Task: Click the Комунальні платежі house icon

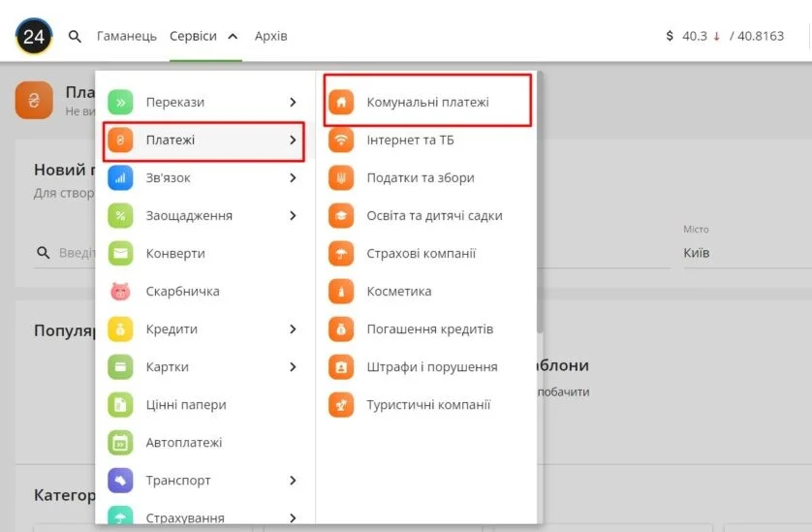Action: [341, 102]
